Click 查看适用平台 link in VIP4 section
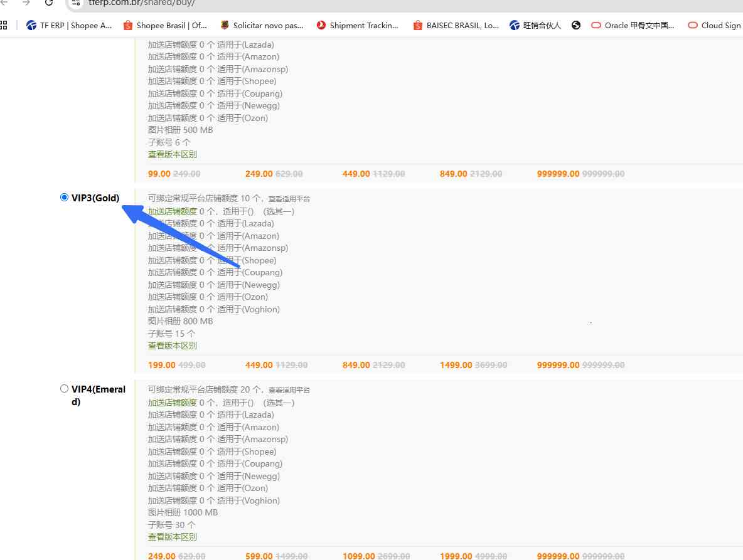Viewport: 743px width, 560px height. 289,390
